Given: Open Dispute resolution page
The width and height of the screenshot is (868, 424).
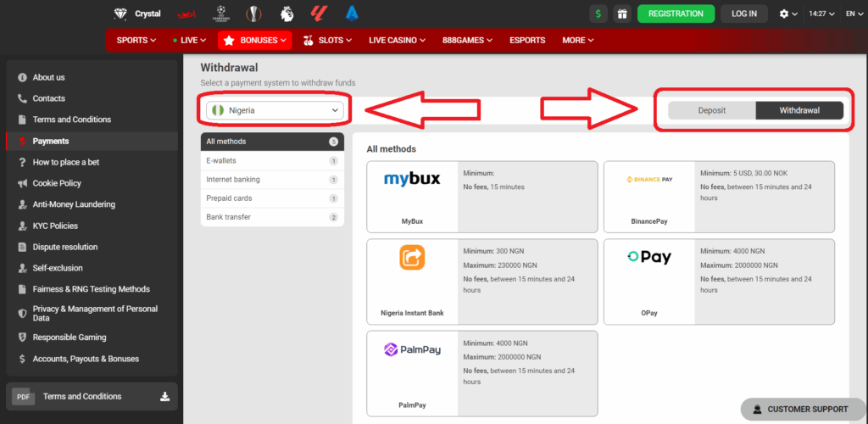Looking at the screenshot, I should (x=92, y=247).
